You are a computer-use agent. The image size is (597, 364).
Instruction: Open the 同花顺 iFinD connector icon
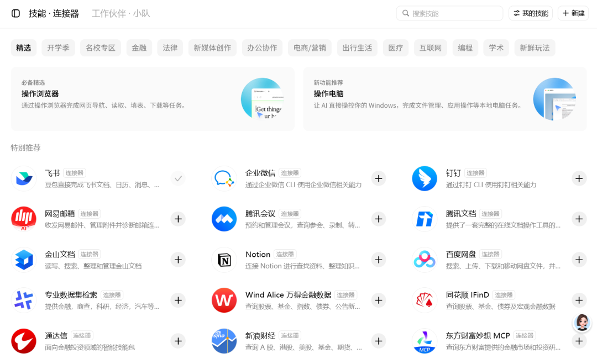(425, 300)
